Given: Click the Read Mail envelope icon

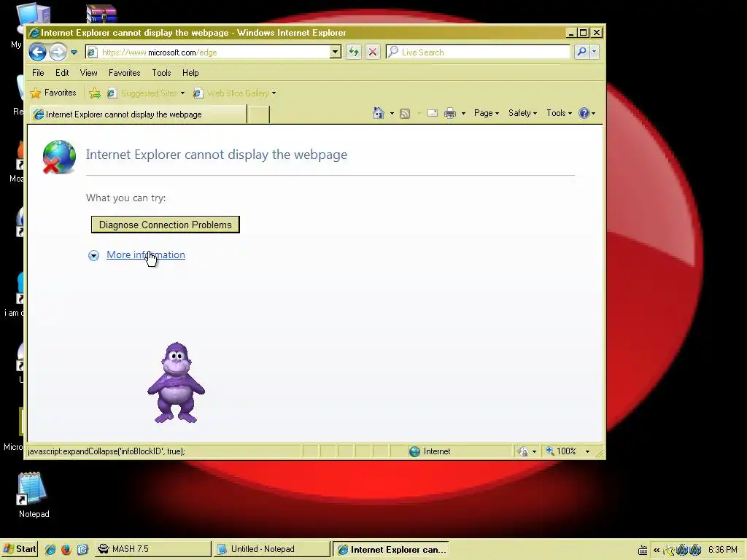Looking at the screenshot, I should click(433, 113).
